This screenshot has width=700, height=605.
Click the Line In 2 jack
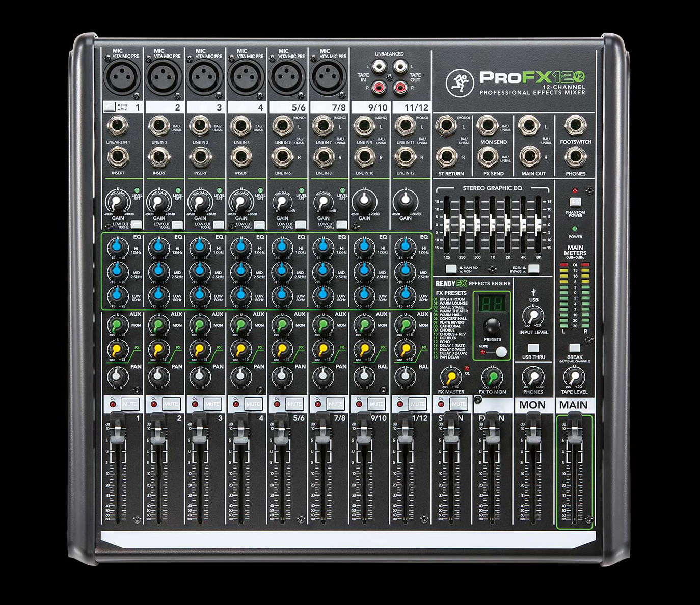(159, 126)
